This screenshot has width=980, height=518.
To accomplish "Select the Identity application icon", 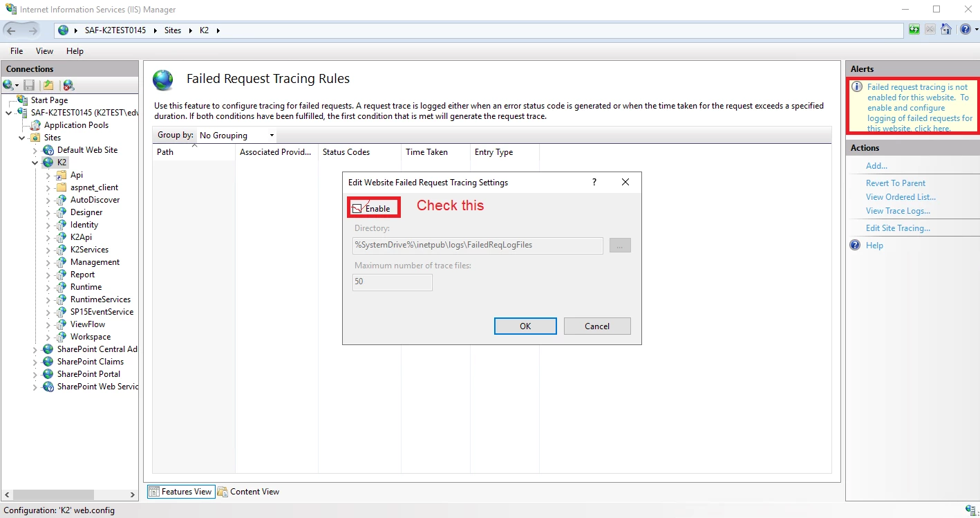I will (62, 225).
